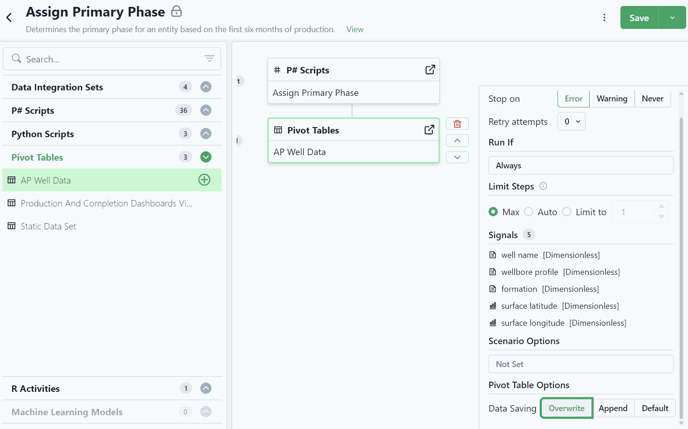
Task: Increase the Limit to stepper value
Action: [661, 206]
